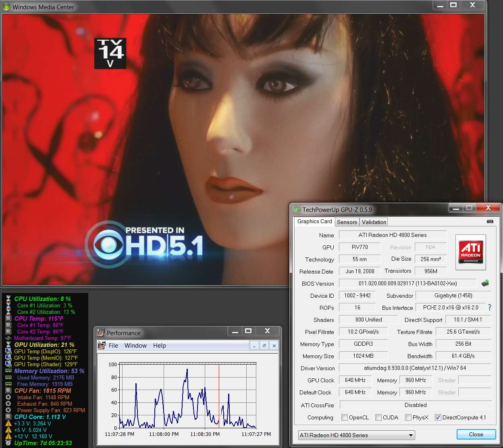Click the GPU-Z title bar app icon
The image size is (503, 448).
(x=297, y=209)
